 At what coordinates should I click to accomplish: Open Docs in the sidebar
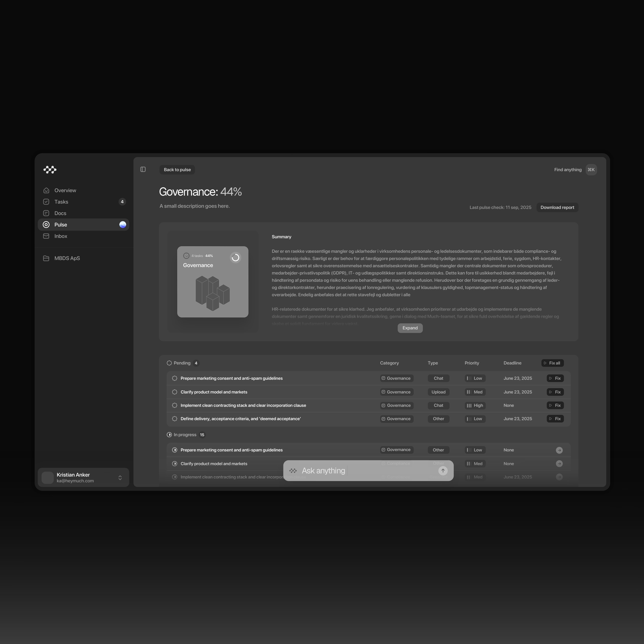coord(83,213)
